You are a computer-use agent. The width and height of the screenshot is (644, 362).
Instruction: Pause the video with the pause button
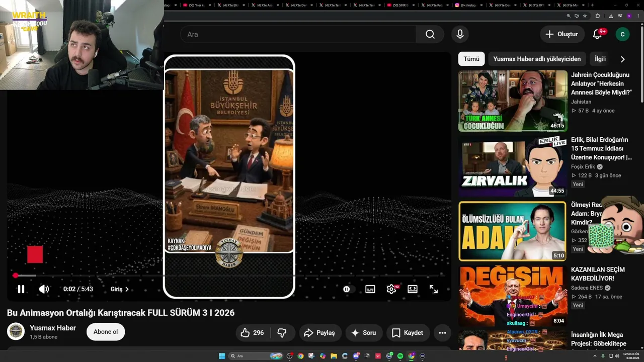click(21, 289)
